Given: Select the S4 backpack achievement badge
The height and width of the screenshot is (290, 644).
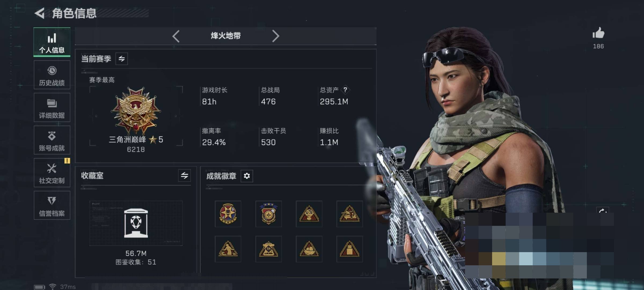Looking at the screenshot, I should click(268, 249).
